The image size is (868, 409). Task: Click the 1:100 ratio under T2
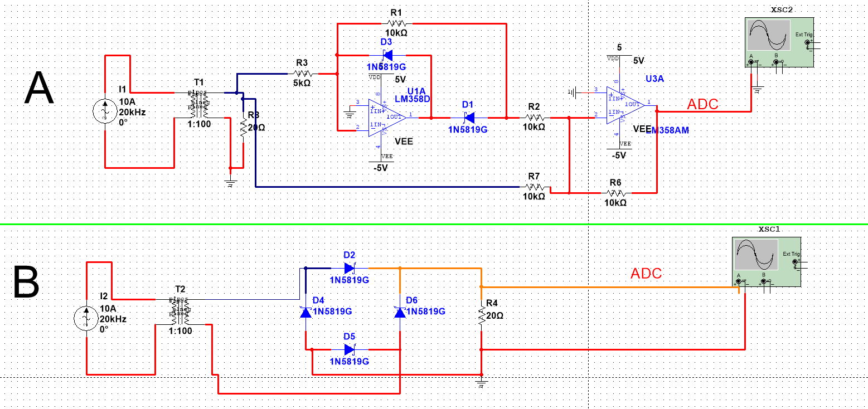click(181, 330)
